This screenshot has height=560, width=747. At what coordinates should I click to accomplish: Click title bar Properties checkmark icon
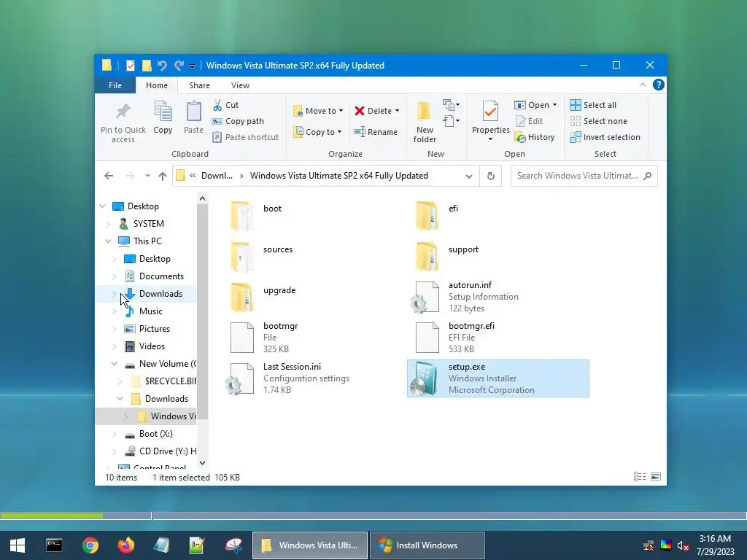(x=130, y=65)
